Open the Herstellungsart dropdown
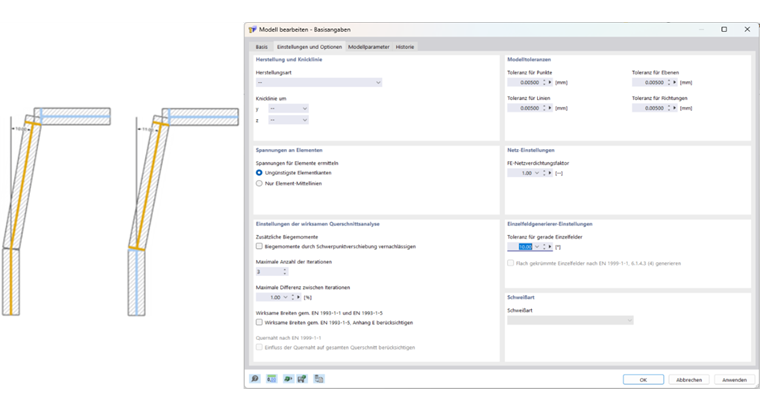The width and height of the screenshot is (760, 411). click(x=319, y=82)
